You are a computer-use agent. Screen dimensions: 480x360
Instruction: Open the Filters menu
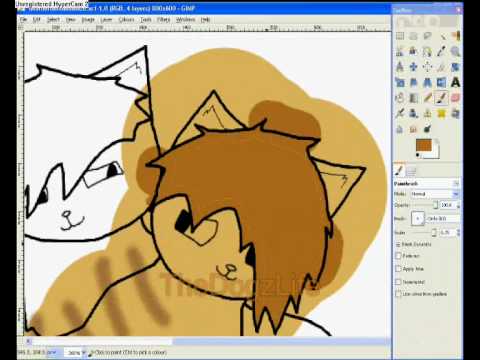(x=163, y=20)
